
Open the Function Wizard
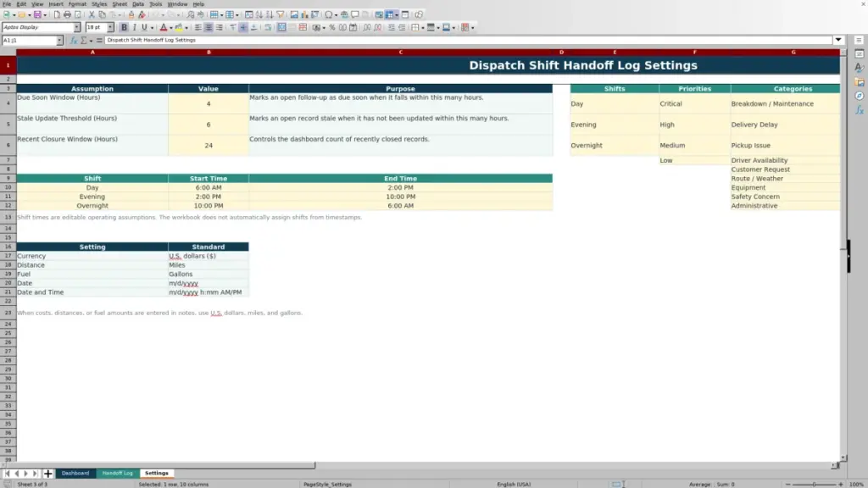[x=74, y=41]
